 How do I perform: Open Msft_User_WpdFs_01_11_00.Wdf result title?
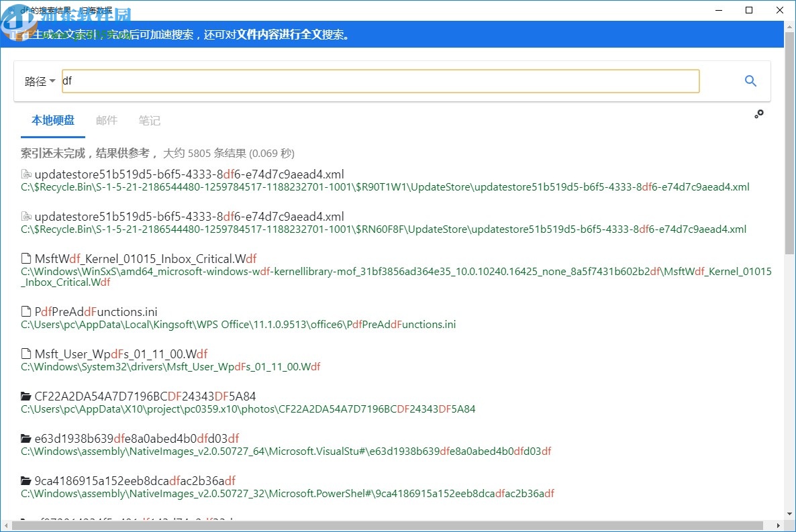coord(121,354)
